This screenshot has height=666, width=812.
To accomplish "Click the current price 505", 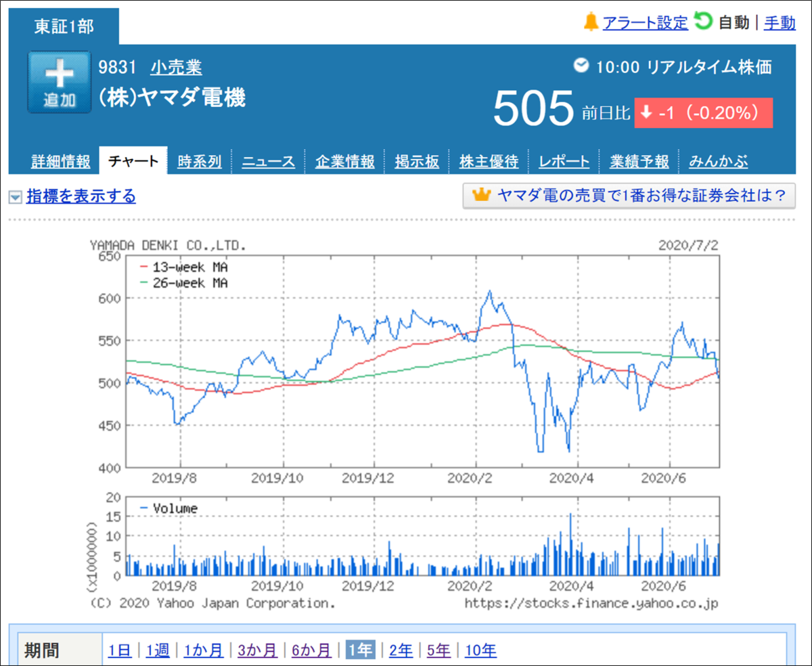I will click(533, 110).
